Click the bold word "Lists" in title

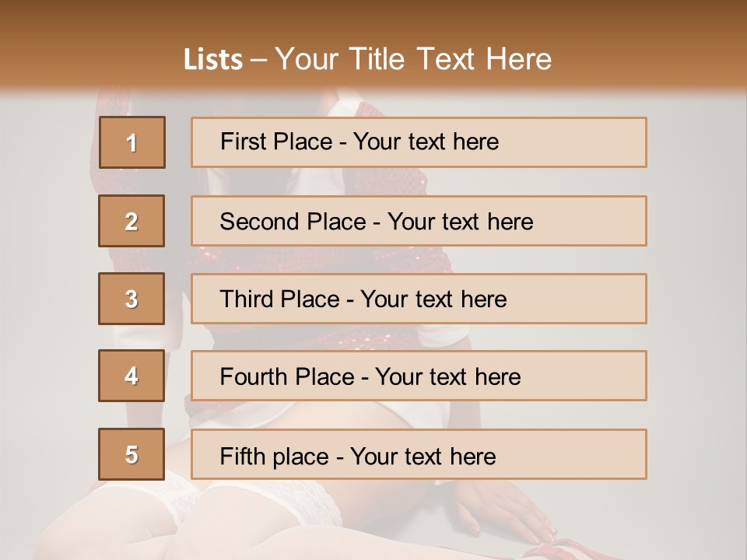pyautogui.click(x=213, y=60)
